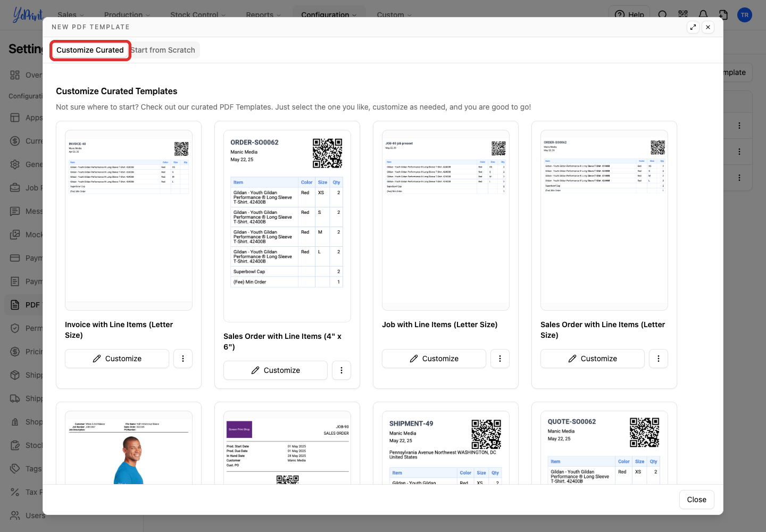Customize the Invoice with Line Items template

[x=117, y=359]
